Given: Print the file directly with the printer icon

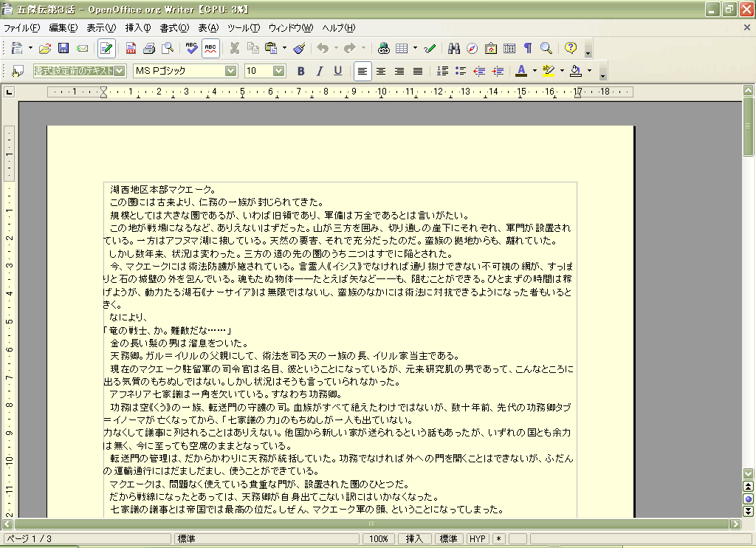Looking at the screenshot, I should [x=149, y=48].
